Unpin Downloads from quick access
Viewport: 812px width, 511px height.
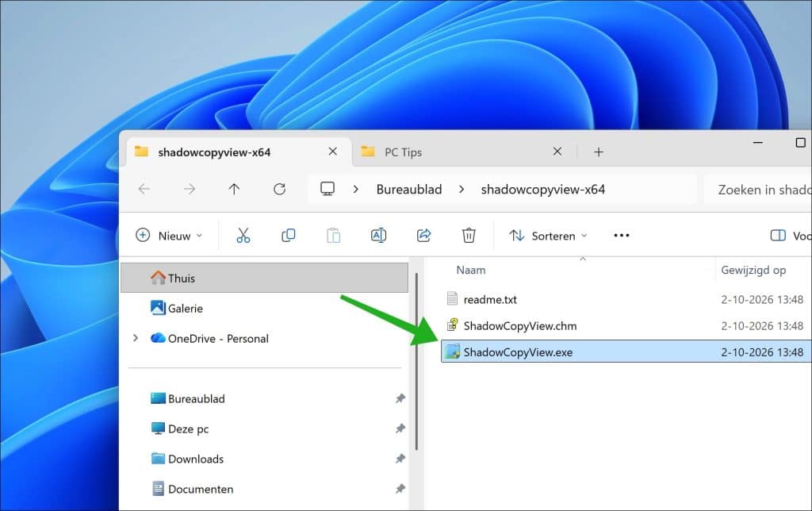click(400, 458)
